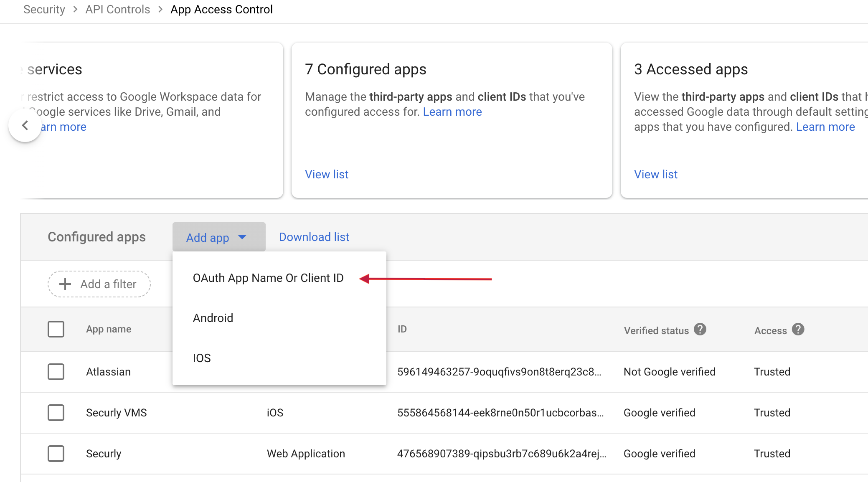Viewport: 868px width, 482px height.
Task: Add a filter to the apps table
Action: tap(99, 284)
